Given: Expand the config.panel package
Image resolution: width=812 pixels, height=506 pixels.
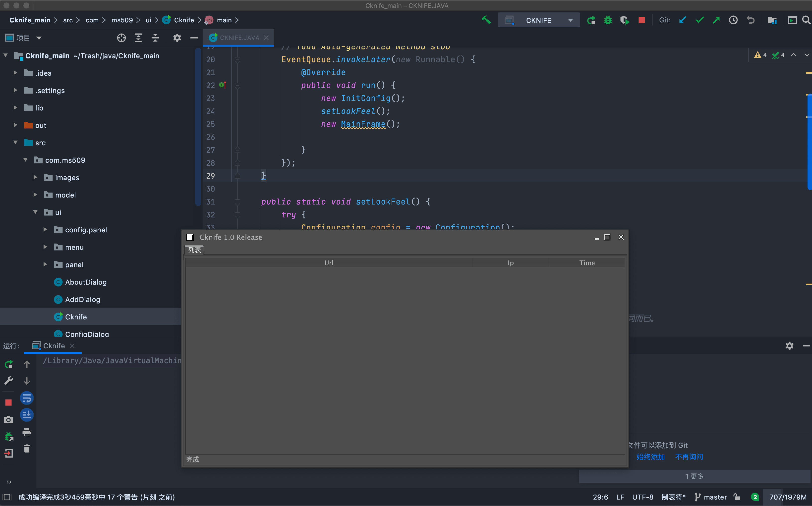Looking at the screenshot, I should (45, 229).
